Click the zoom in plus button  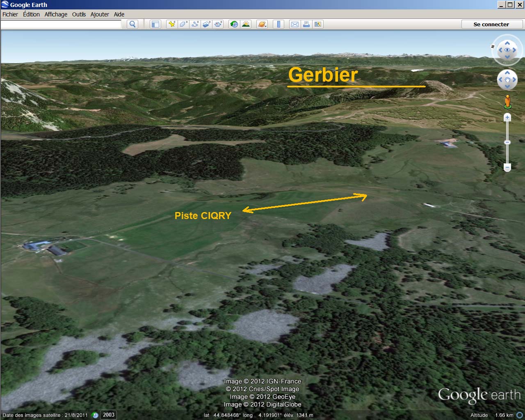[507, 118]
